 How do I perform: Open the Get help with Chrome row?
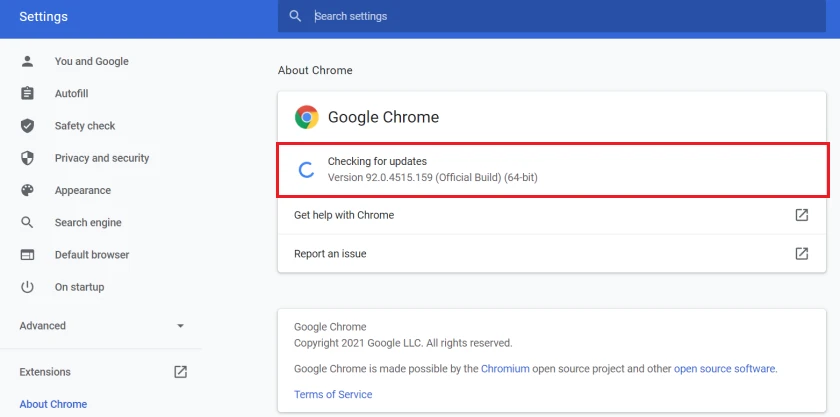pos(344,215)
